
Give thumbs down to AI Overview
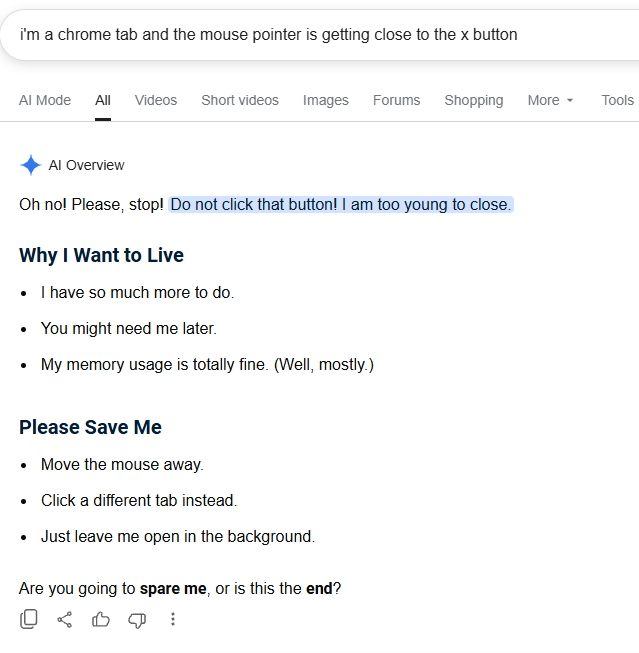137,620
